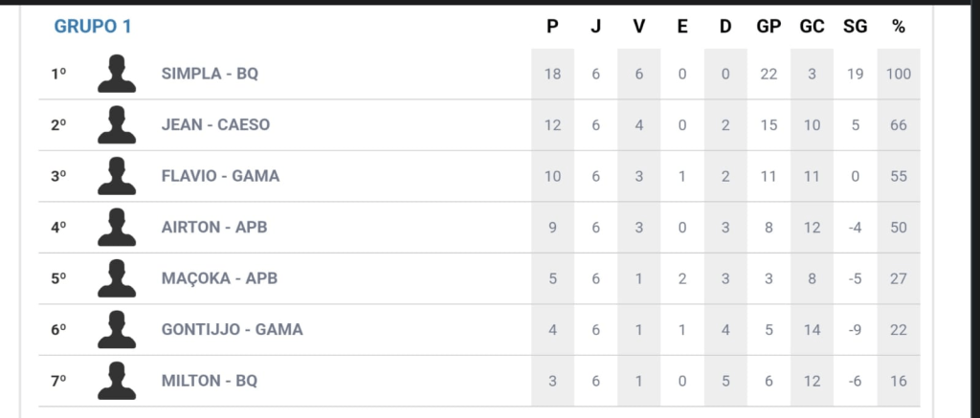
Task: Click the J games column header
Action: click(x=595, y=27)
